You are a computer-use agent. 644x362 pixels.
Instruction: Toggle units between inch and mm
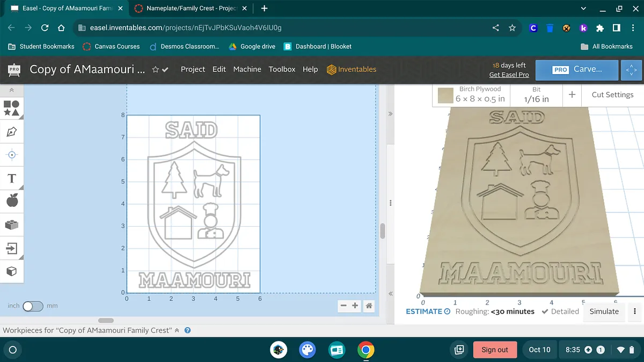point(33,306)
